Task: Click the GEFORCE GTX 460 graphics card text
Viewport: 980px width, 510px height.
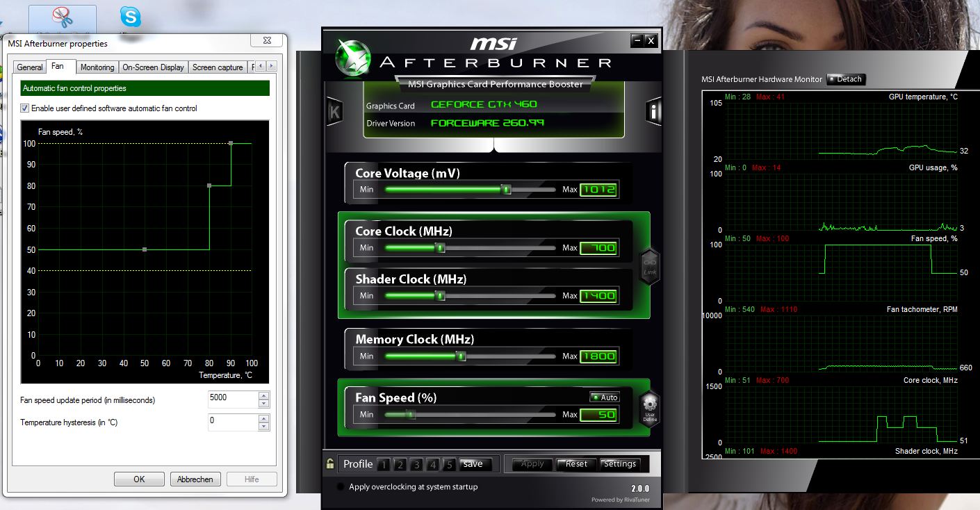Action: 484,105
